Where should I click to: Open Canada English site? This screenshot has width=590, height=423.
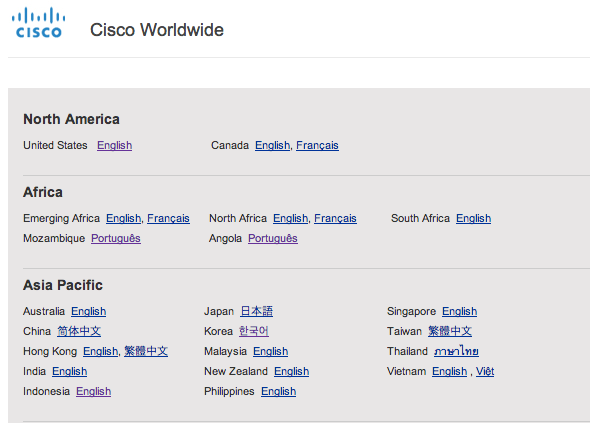(272, 145)
